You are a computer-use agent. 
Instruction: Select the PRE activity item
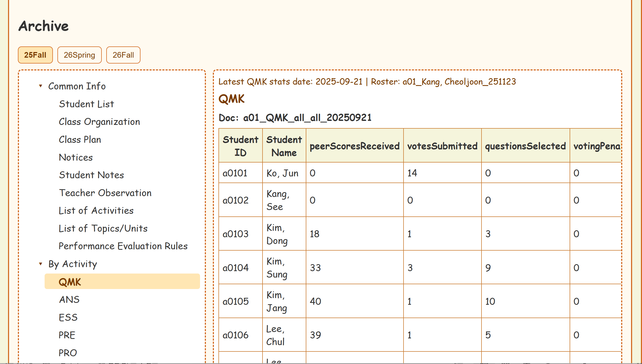click(x=67, y=335)
